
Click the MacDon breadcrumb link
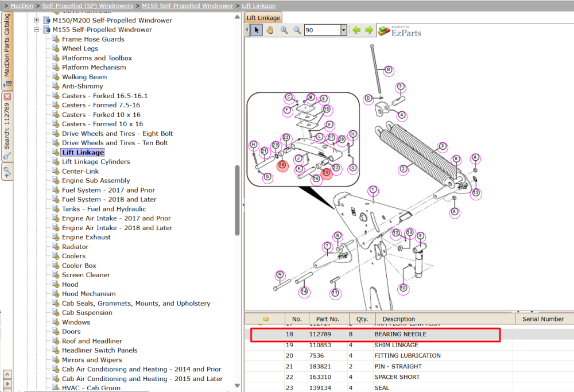[22, 6]
